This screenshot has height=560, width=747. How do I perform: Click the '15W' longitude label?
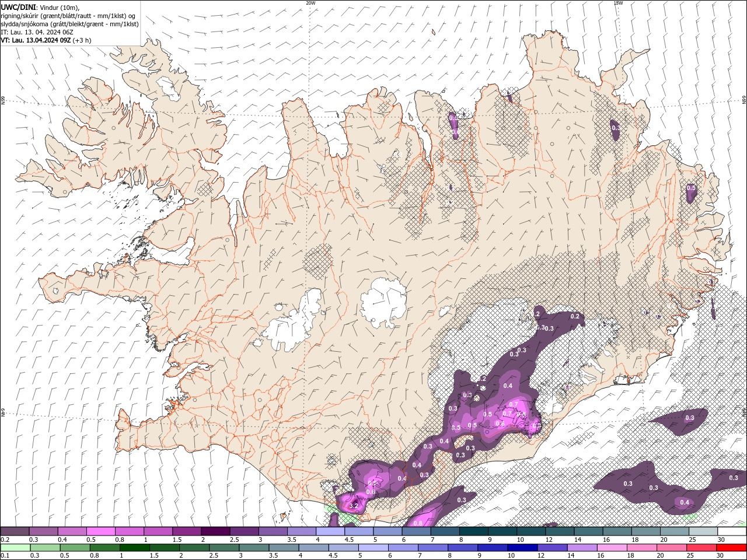click(x=618, y=3)
